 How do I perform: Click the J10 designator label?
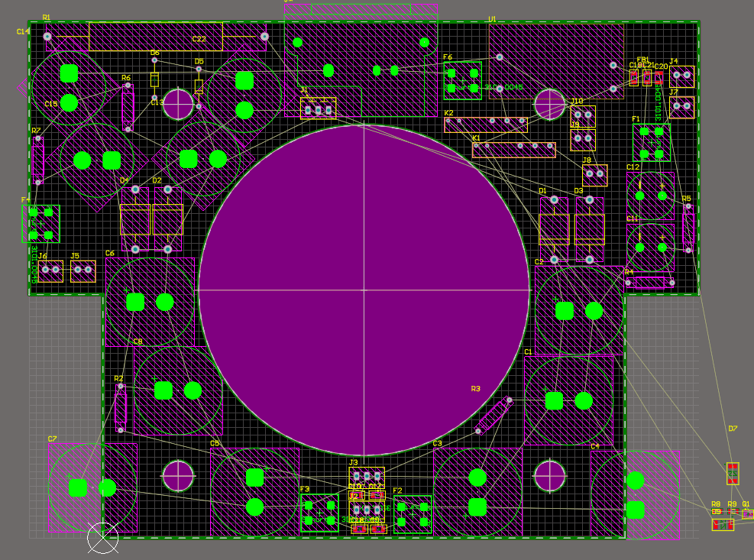click(x=577, y=101)
